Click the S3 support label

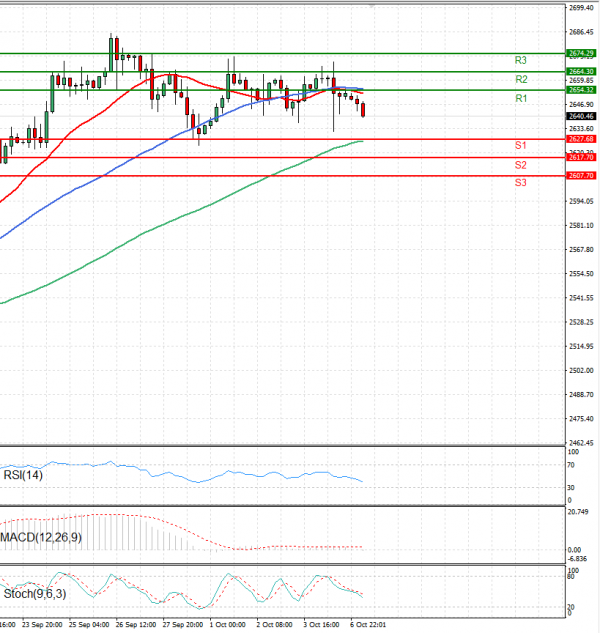(520, 182)
